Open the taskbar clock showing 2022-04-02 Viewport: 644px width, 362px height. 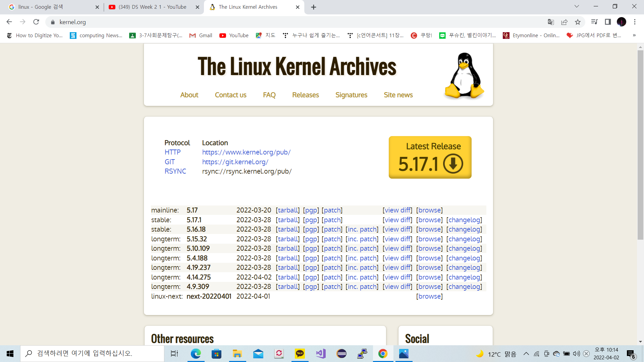coord(606,354)
